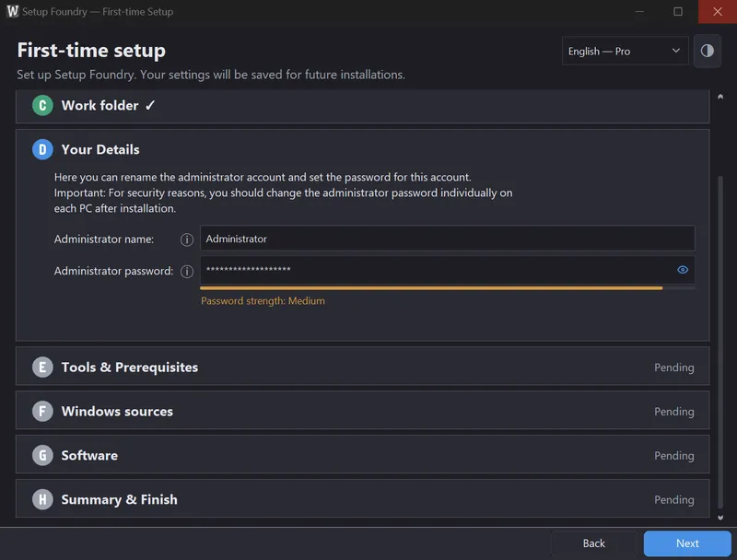Expand the Tools & Prerequisites section
737x560 pixels.
(x=362, y=367)
